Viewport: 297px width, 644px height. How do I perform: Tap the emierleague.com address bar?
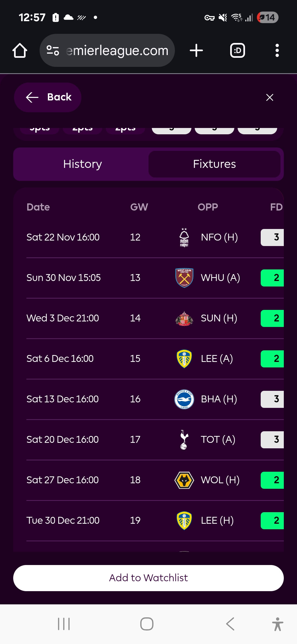pos(117,51)
